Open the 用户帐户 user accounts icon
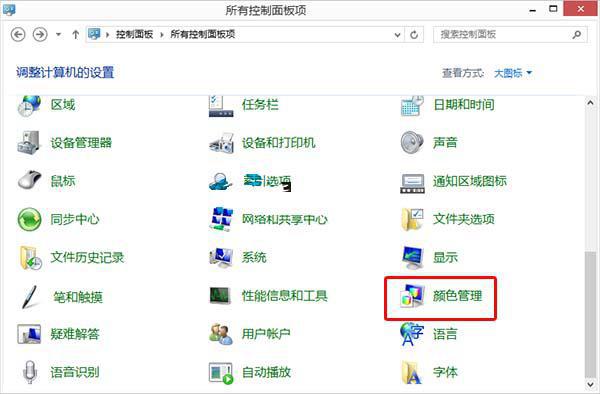The width and height of the screenshot is (600, 394). (221, 334)
